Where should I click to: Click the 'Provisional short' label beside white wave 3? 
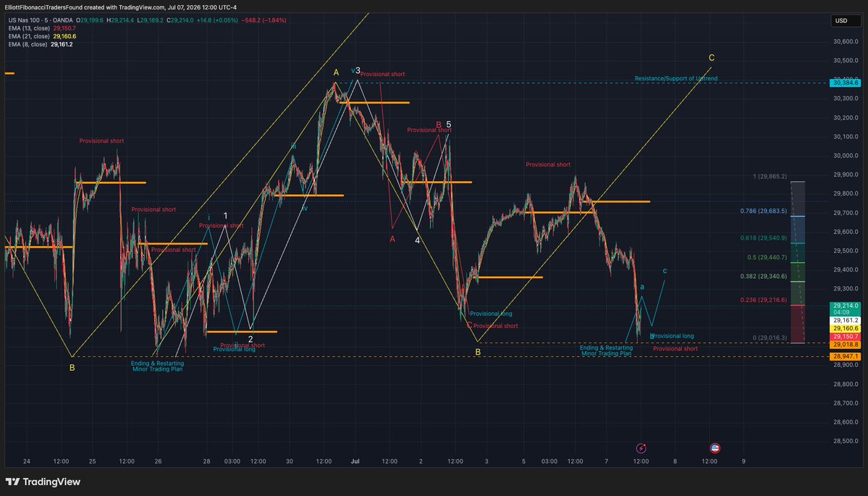382,74
